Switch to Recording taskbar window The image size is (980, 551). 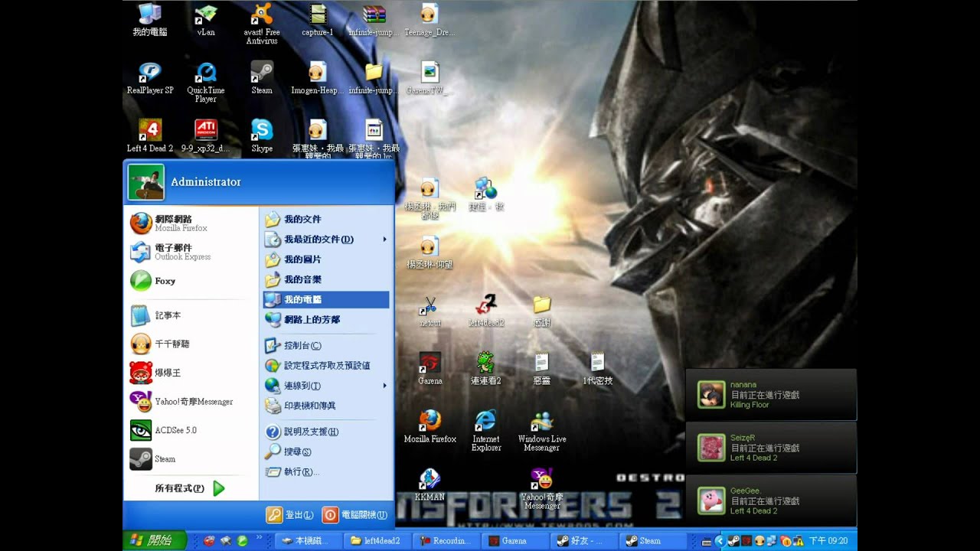coord(448,540)
